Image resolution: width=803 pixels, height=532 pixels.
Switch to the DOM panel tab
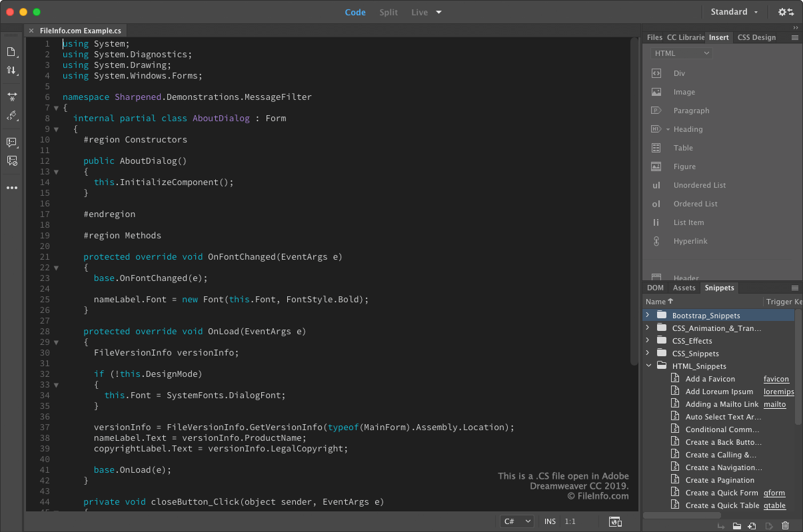pos(656,288)
